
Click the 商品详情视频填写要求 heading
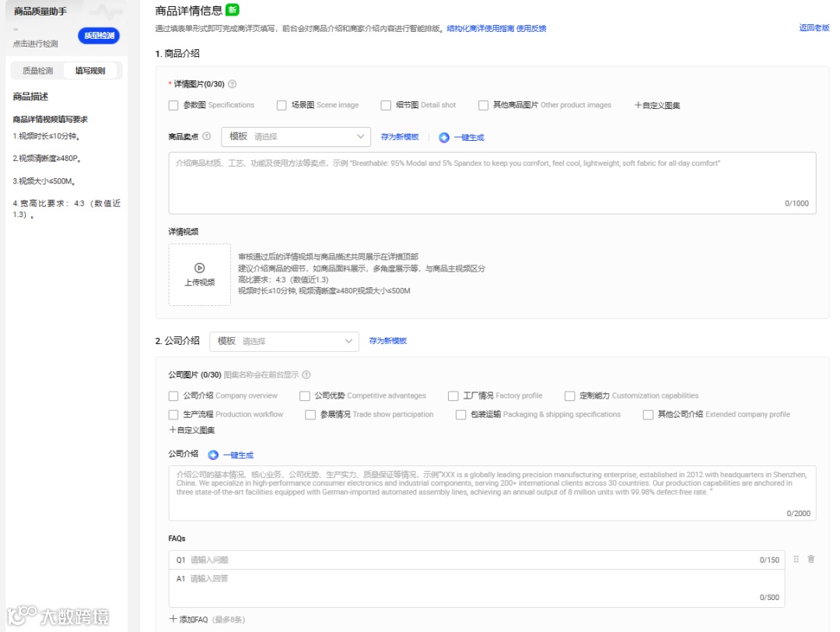(51, 120)
